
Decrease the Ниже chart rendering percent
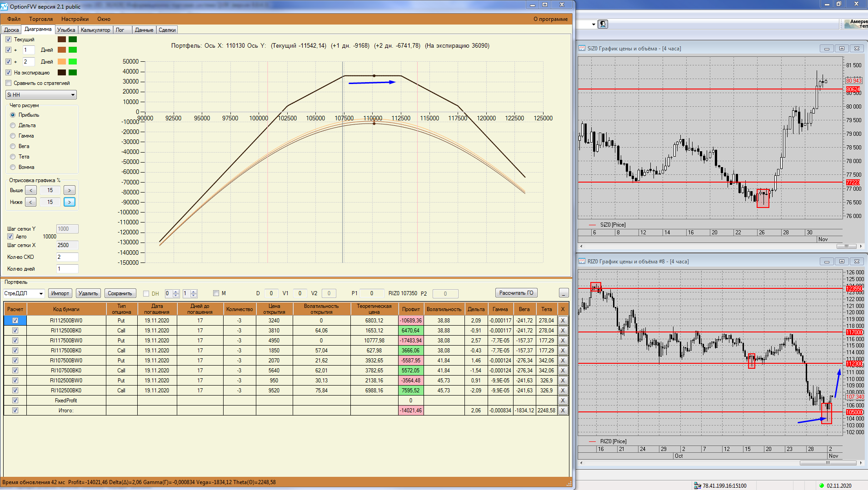click(x=31, y=202)
